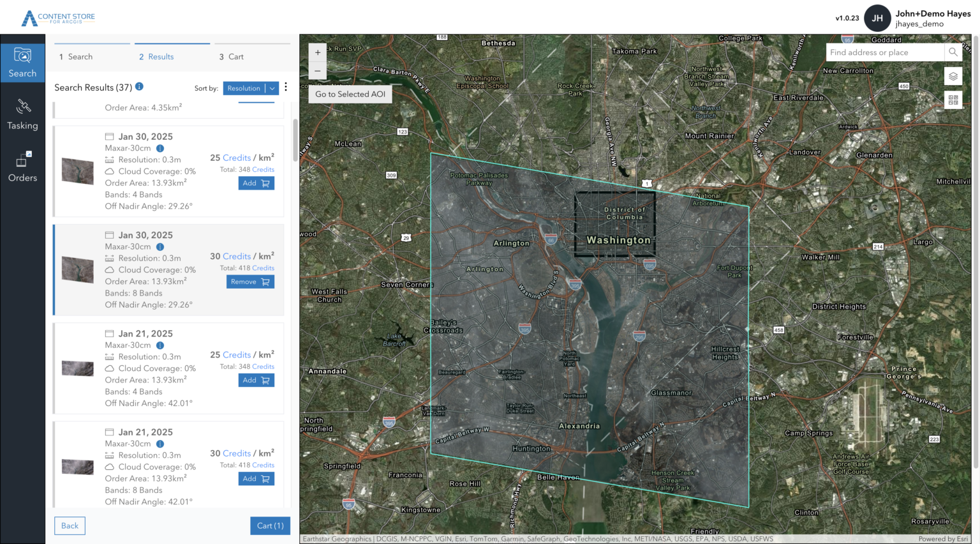Zoom out using the map minus icon
Image resolution: width=980 pixels, height=544 pixels.
(x=317, y=71)
